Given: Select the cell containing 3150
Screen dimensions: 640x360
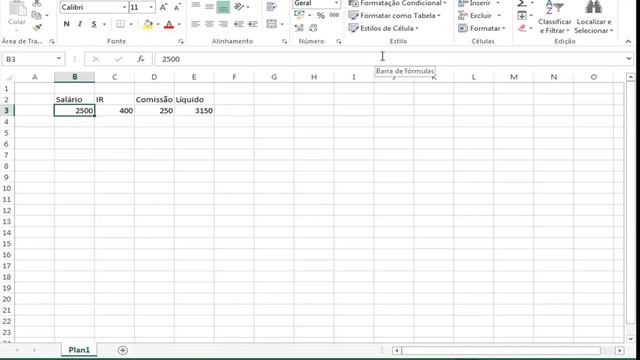Looking at the screenshot, I should pos(194,111).
